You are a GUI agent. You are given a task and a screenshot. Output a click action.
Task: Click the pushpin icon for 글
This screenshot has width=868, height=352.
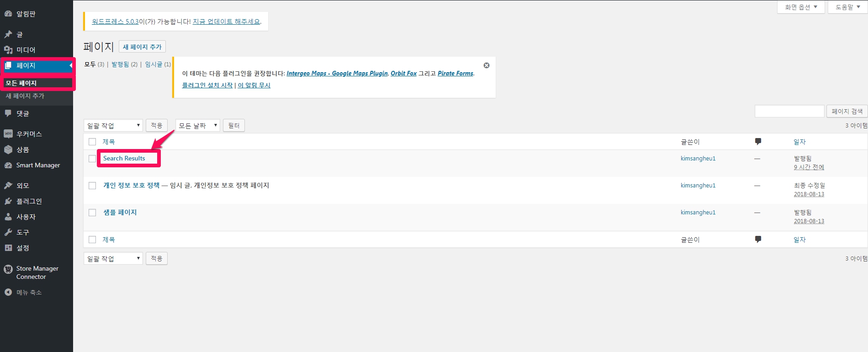tap(8, 34)
